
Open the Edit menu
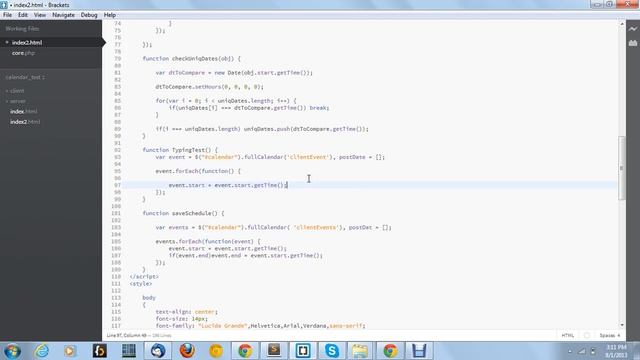tap(23, 15)
